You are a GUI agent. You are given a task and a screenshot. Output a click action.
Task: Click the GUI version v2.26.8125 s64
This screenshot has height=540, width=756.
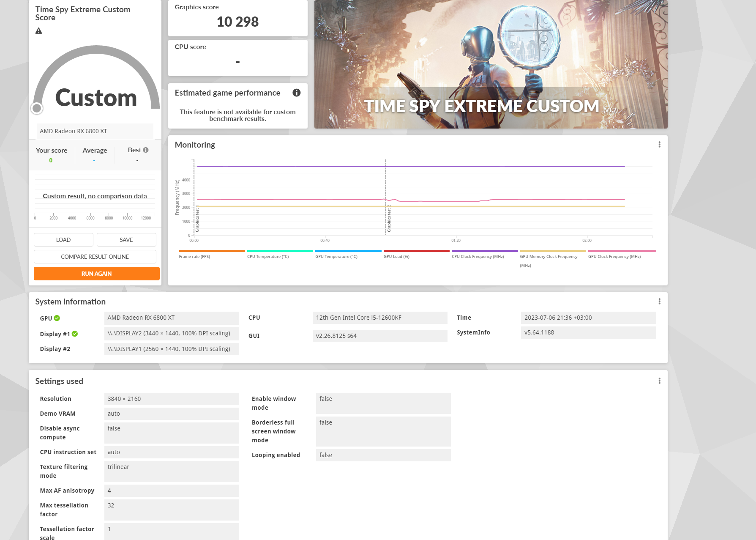click(x=380, y=336)
